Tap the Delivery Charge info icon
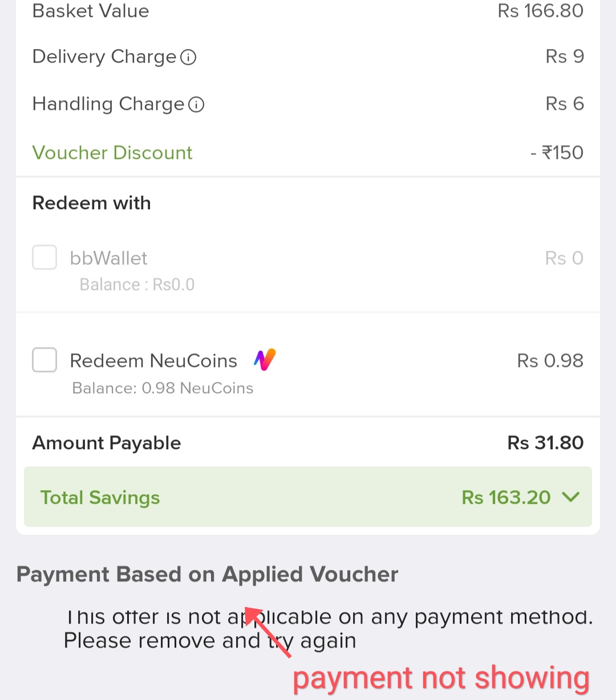The width and height of the screenshot is (616, 700). (188, 57)
